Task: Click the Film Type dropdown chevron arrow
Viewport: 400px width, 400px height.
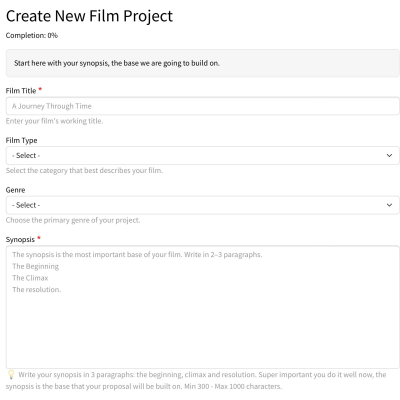Action: click(389, 155)
